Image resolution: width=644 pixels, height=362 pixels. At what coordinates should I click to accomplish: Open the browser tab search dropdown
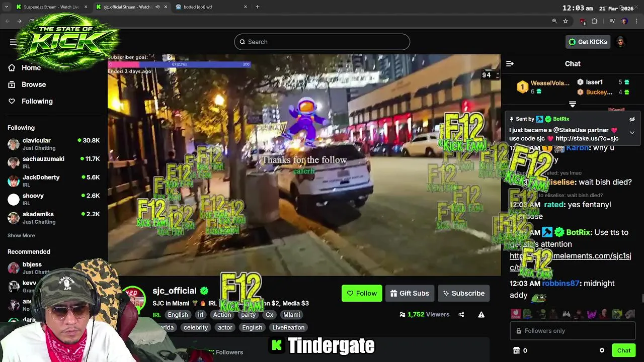coord(7,7)
